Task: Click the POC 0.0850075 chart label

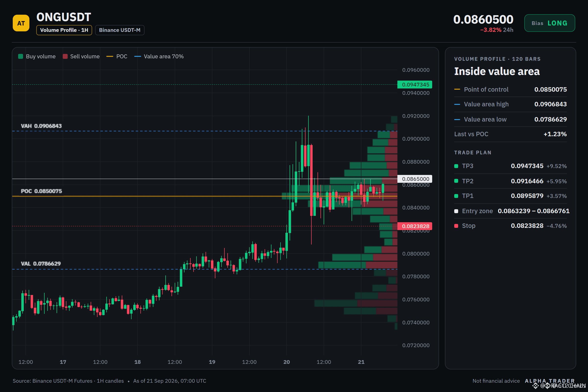Action: 41,191
